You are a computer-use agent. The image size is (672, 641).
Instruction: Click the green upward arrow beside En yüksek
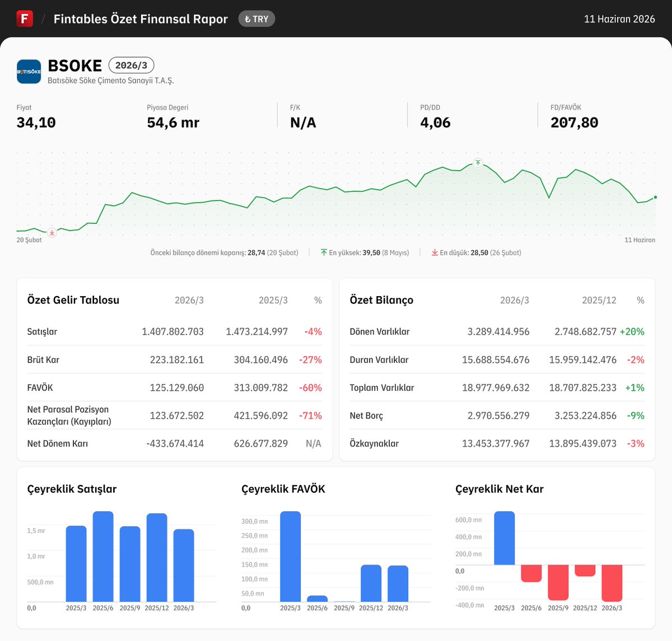(x=324, y=252)
